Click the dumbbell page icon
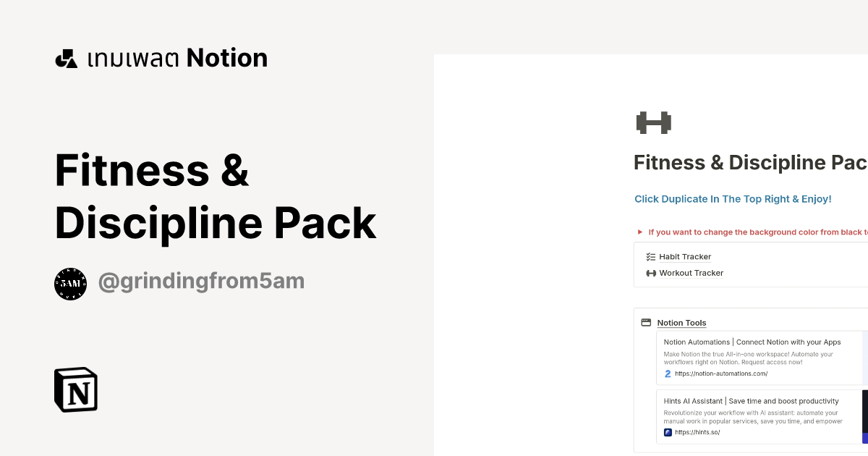 point(652,122)
